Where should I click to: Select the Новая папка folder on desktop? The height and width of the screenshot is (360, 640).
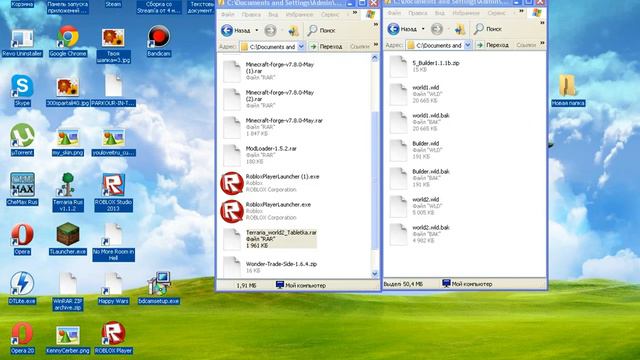[568, 91]
